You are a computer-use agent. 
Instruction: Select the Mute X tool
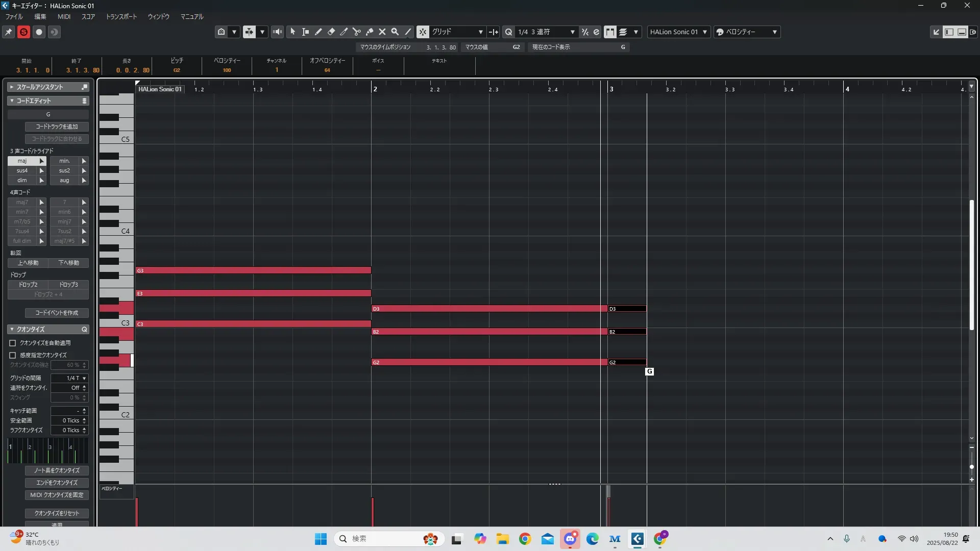pyautogui.click(x=382, y=32)
